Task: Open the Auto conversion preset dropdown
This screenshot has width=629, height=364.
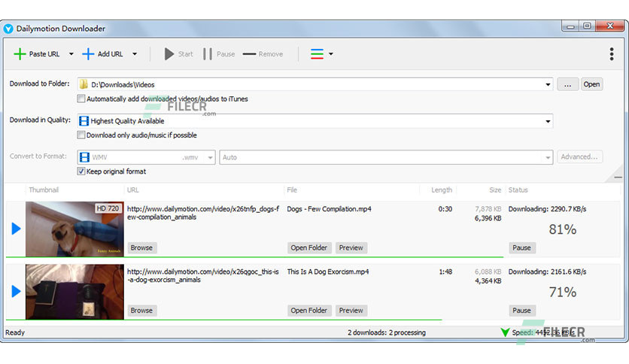Action: click(x=548, y=157)
